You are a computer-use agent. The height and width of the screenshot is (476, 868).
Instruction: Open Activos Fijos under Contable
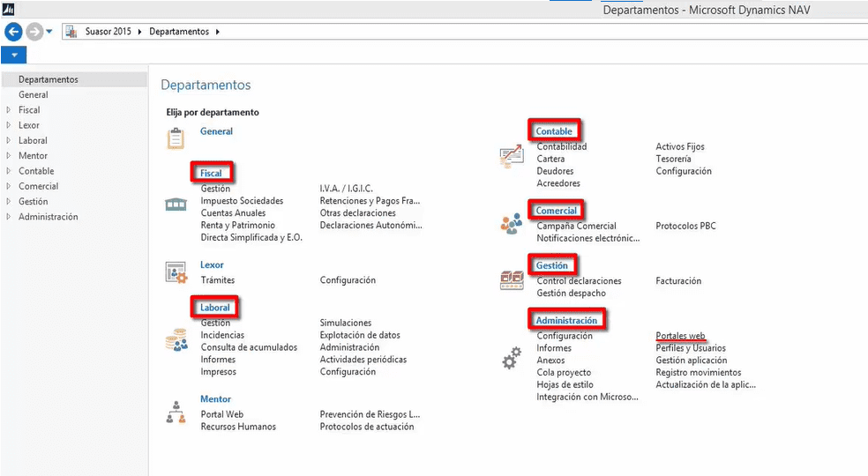(x=680, y=146)
